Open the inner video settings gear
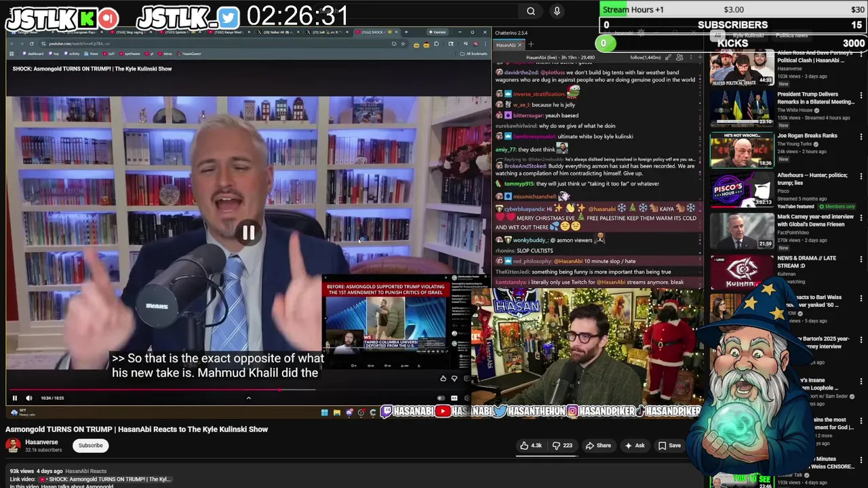Screen dimensions: 868x488 click(467, 398)
